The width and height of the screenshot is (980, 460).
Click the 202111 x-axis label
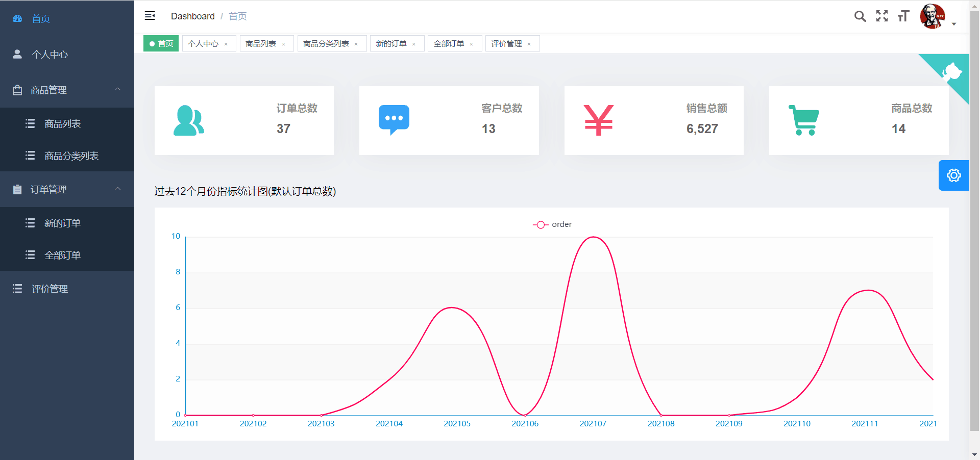[865, 424]
